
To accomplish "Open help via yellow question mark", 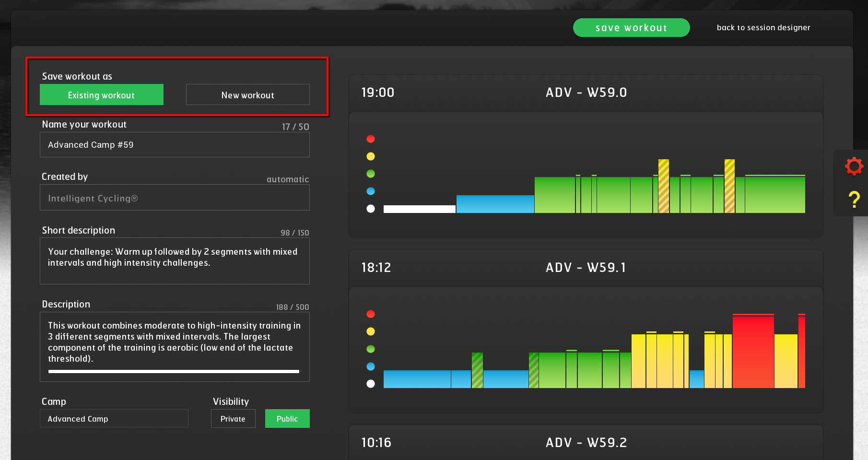I will [x=854, y=199].
